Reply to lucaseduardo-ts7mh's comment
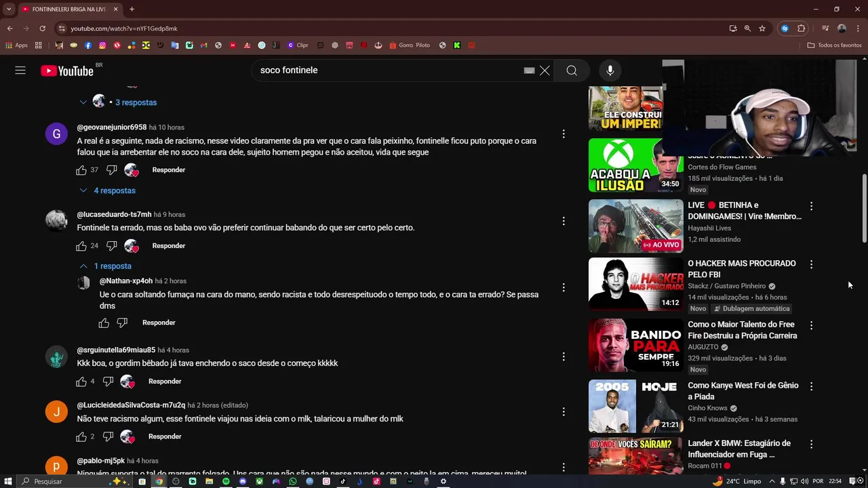 click(169, 246)
